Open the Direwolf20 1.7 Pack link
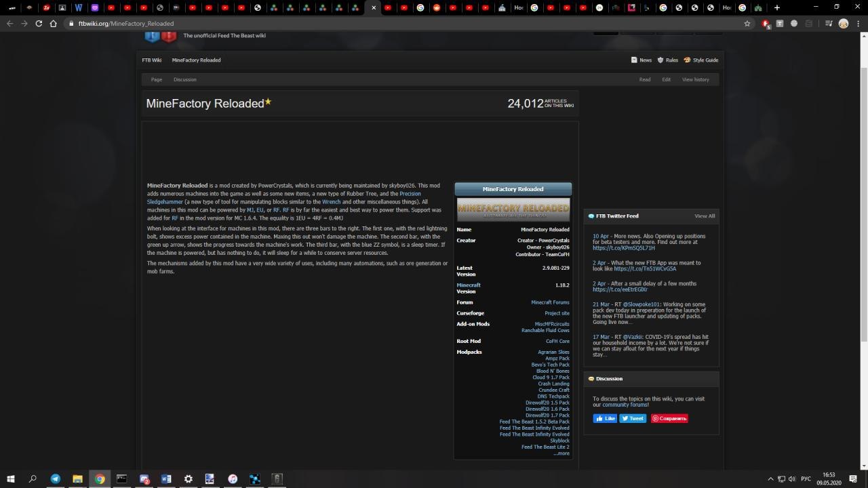This screenshot has width=868, height=488. coord(547,415)
